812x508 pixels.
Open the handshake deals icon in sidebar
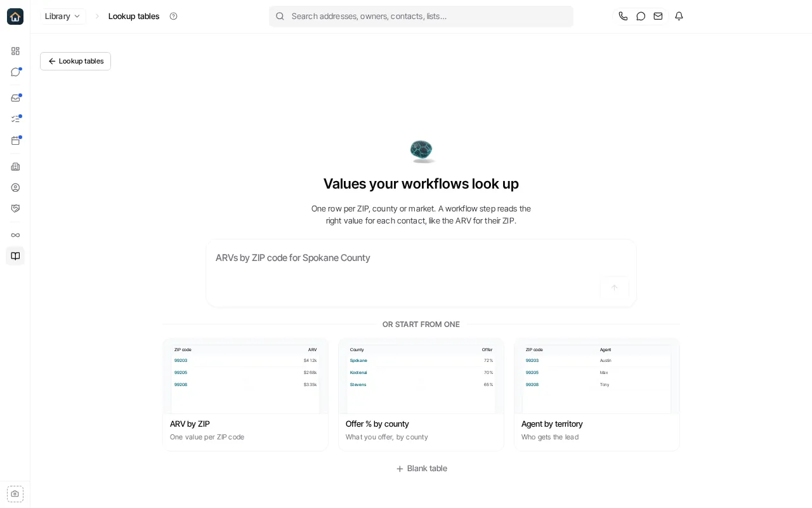(x=15, y=208)
